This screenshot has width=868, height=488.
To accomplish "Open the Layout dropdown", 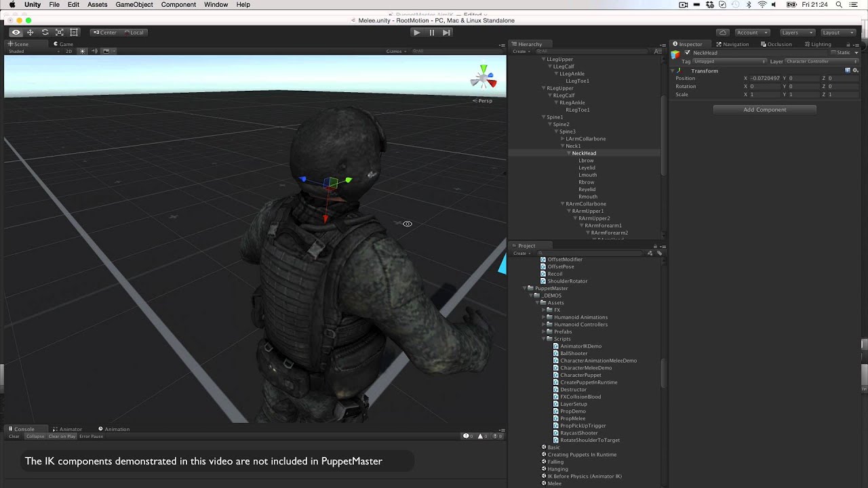I will click(837, 32).
